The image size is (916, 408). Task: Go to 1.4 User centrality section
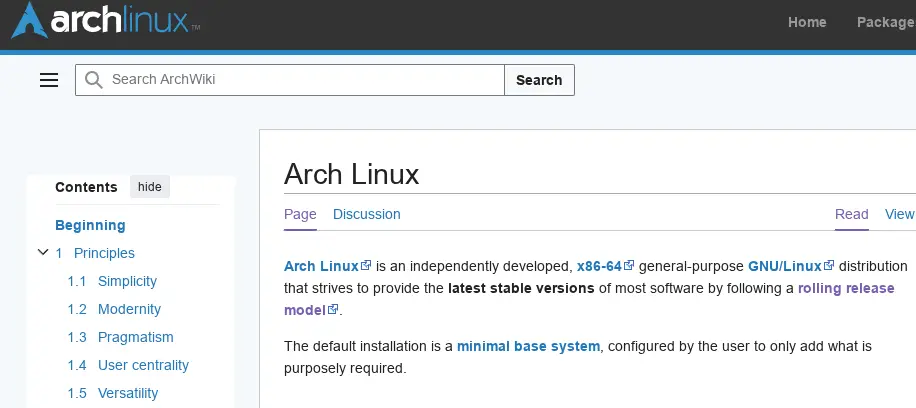128,365
